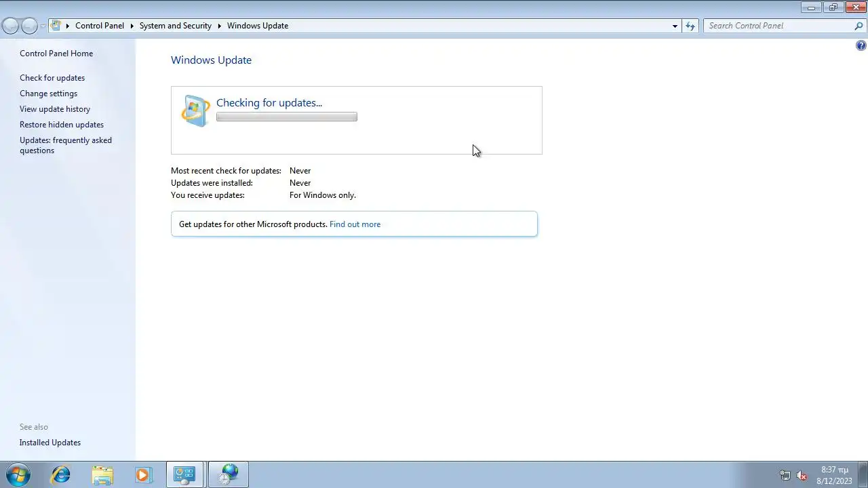Open Control Panel Home

pyautogui.click(x=56, y=54)
